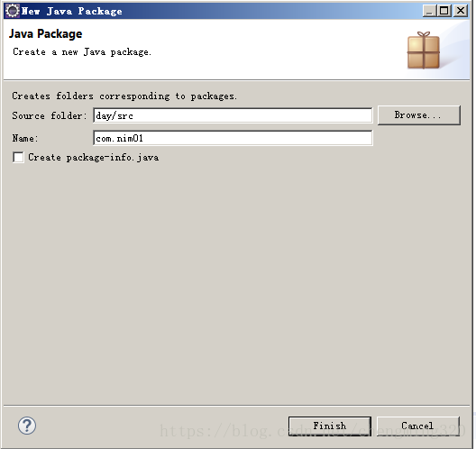
Task: Cancel the New Java Package dialog
Action: coord(418,426)
